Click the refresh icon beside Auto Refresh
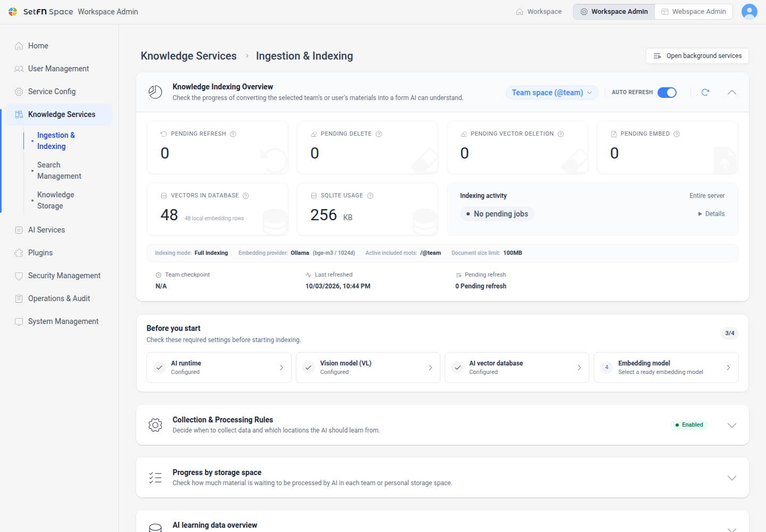 point(705,93)
